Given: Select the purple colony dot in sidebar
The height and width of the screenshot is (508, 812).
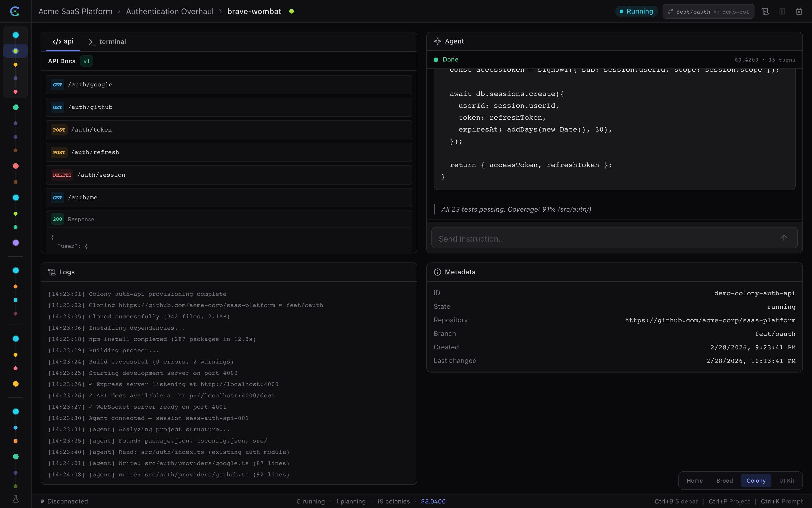Looking at the screenshot, I should 16,243.
